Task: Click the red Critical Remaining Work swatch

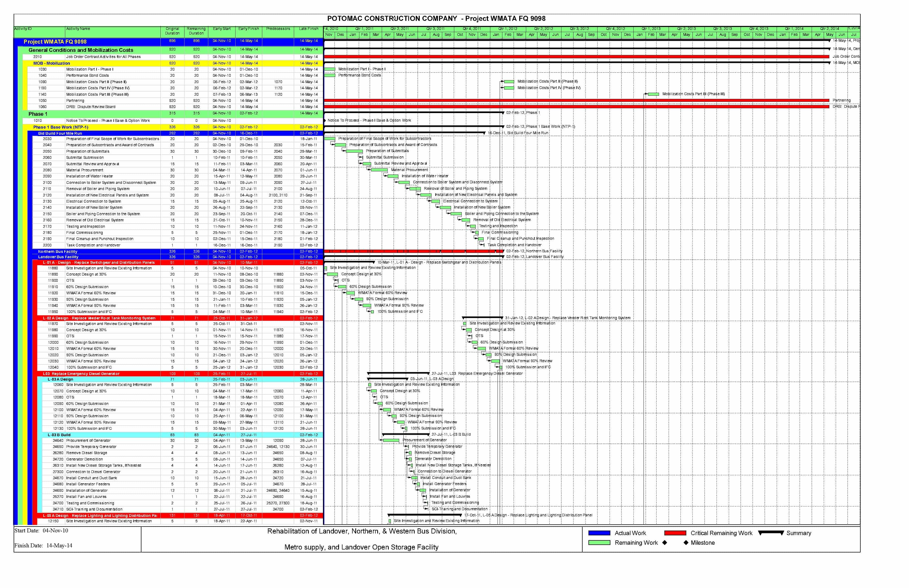Action: point(675,533)
